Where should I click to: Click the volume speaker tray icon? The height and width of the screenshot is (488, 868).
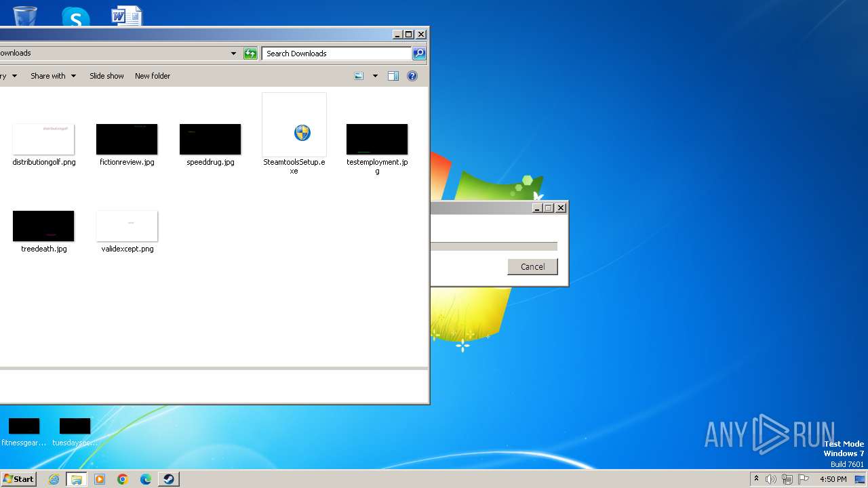tap(771, 479)
